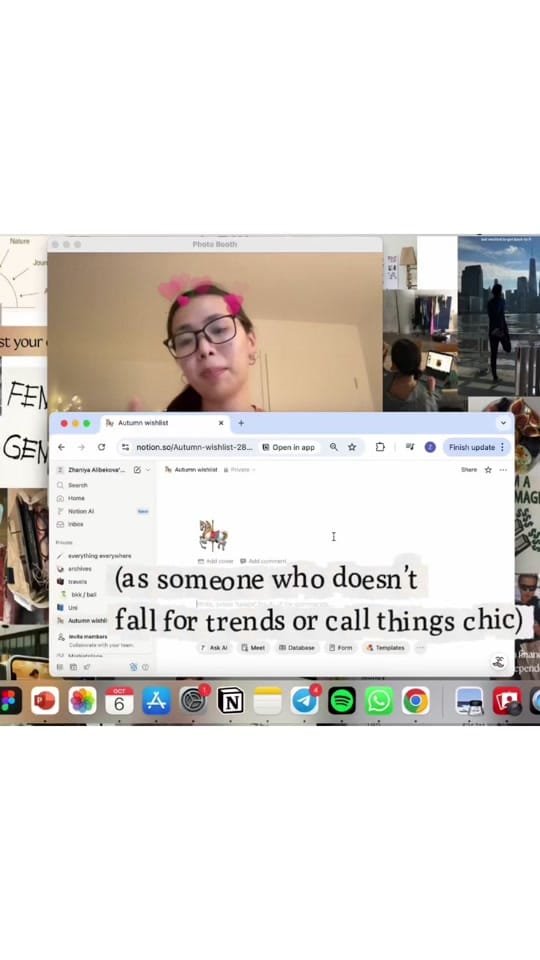The image size is (540, 960).
Task: Open the Chrome extensions puzzle icon
Action: (x=380, y=447)
